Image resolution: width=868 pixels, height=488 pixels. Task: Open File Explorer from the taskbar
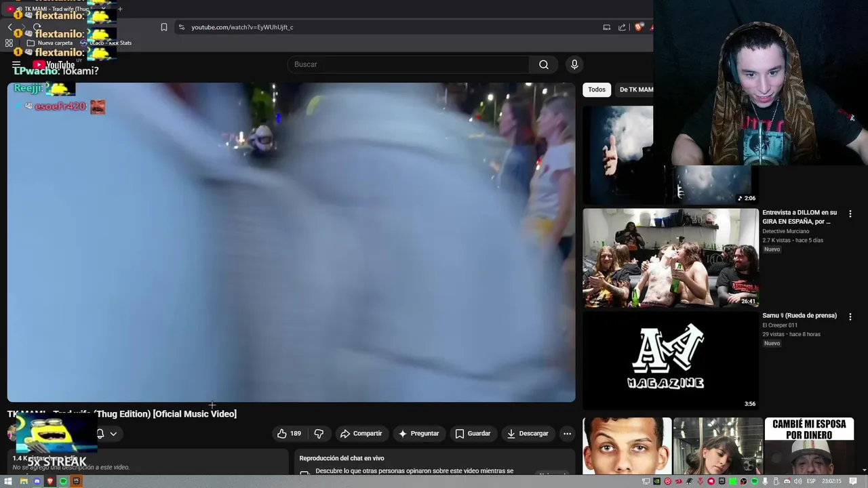coord(24,481)
